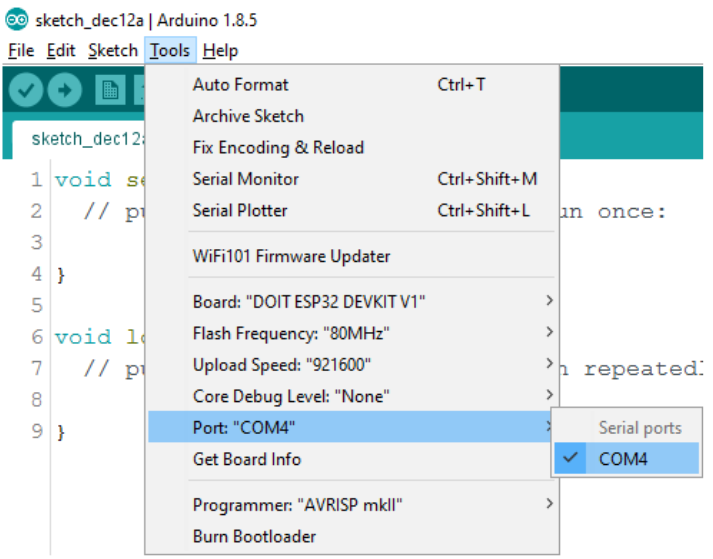Open the Programmer AVRISP mkII submenu
This screenshot has height=559, width=713.
coord(548,504)
